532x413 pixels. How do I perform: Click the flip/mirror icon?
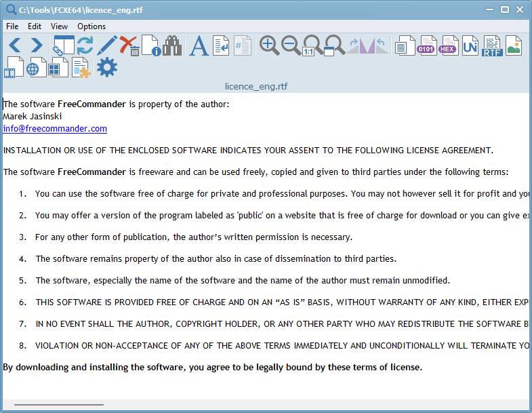pos(367,46)
